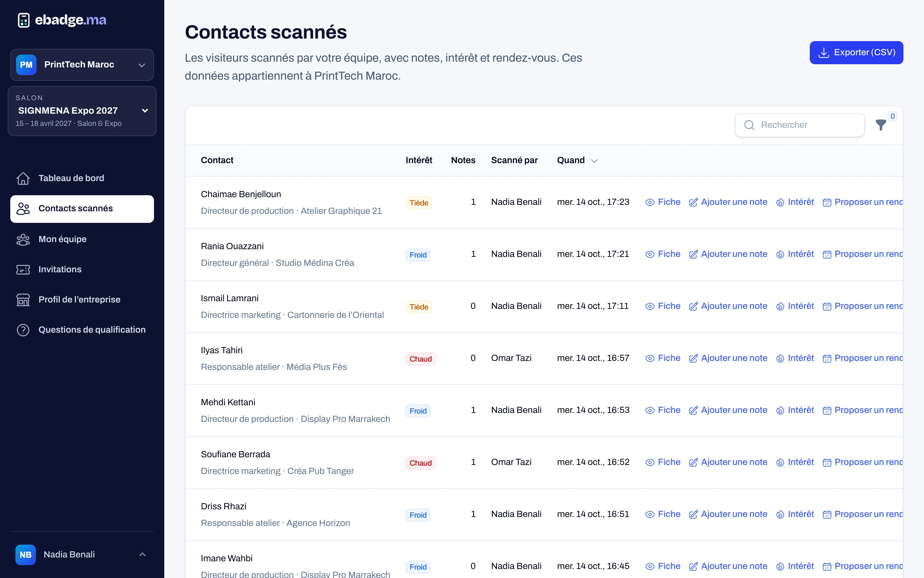Click eye icon in Mehdi Kettani row

coord(650,410)
